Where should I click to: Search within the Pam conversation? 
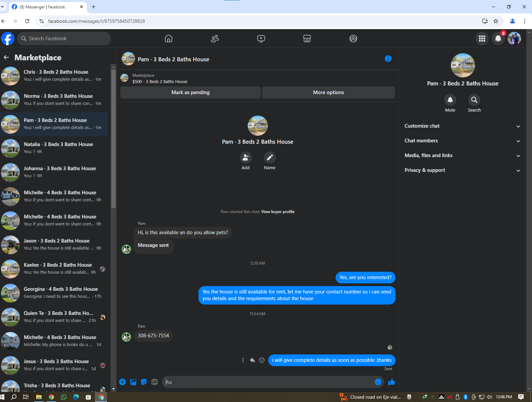(474, 100)
